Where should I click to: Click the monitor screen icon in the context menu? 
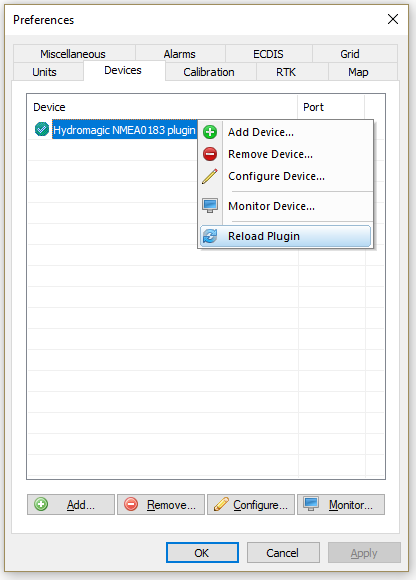[210, 206]
